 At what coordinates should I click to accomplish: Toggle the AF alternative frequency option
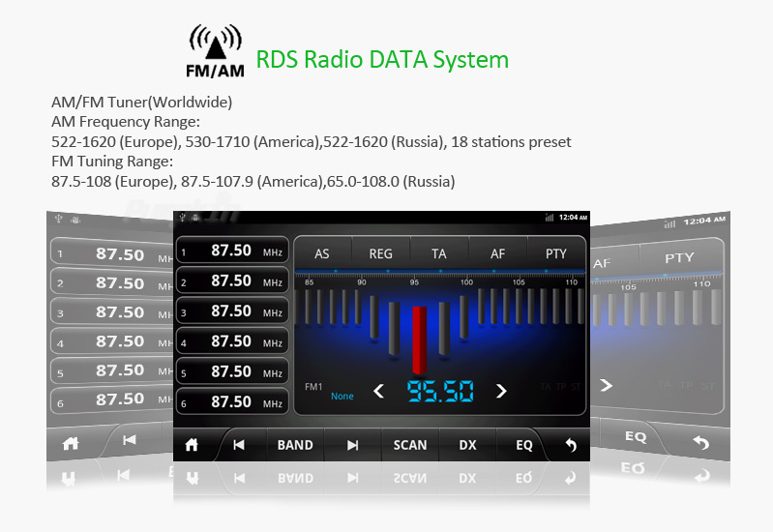click(x=497, y=253)
